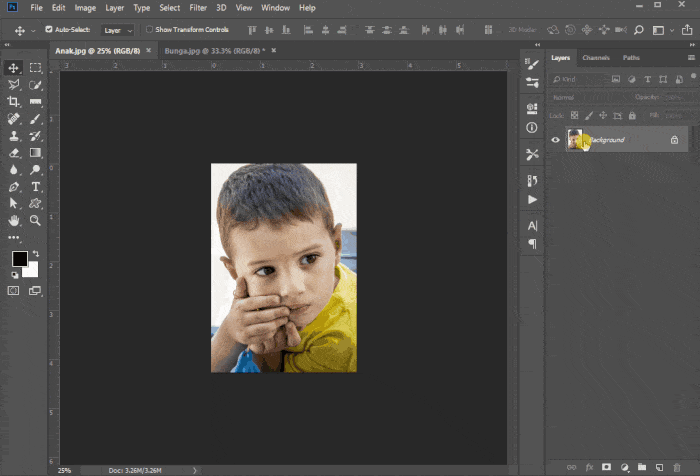The height and width of the screenshot is (476, 700).
Task: Switch to the Paths tab
Action: click(631, 58)
